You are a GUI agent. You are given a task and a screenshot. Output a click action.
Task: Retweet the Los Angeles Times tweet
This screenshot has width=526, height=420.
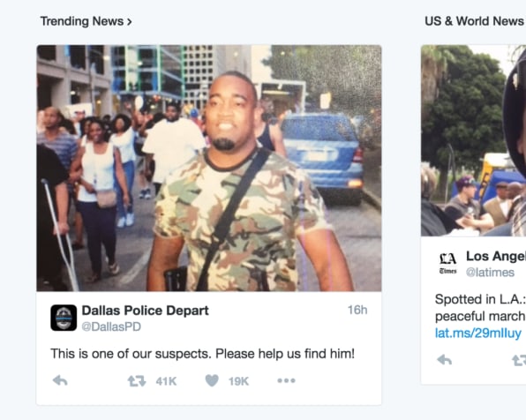[x=519, y=360]
